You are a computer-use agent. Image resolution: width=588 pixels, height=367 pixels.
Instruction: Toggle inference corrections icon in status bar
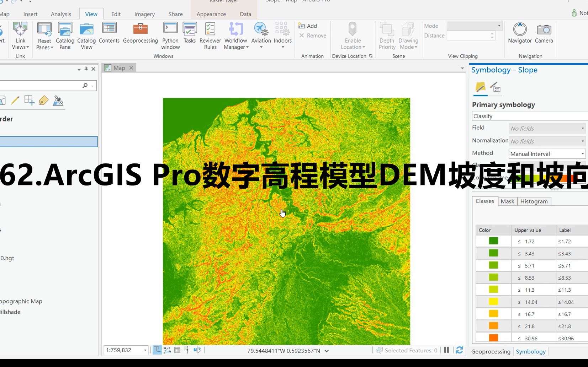tap(187, 350)
